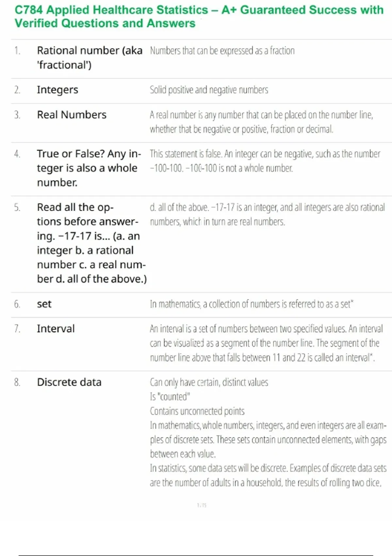Click the term "Rational number (aka 'fractional')"
Viewport: 392px width, 556px height.
tap(90, 58)
